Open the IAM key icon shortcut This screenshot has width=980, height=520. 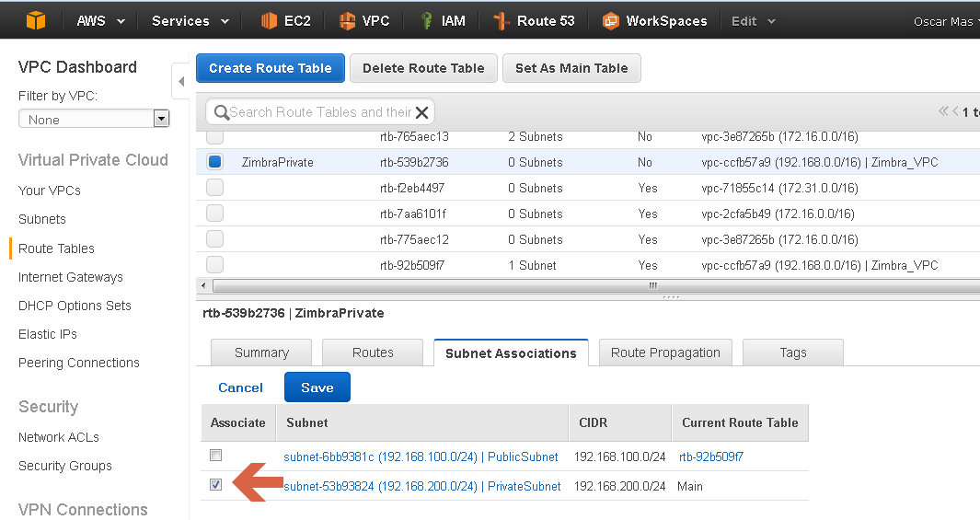pyautogui.click(x=426, y=20)
